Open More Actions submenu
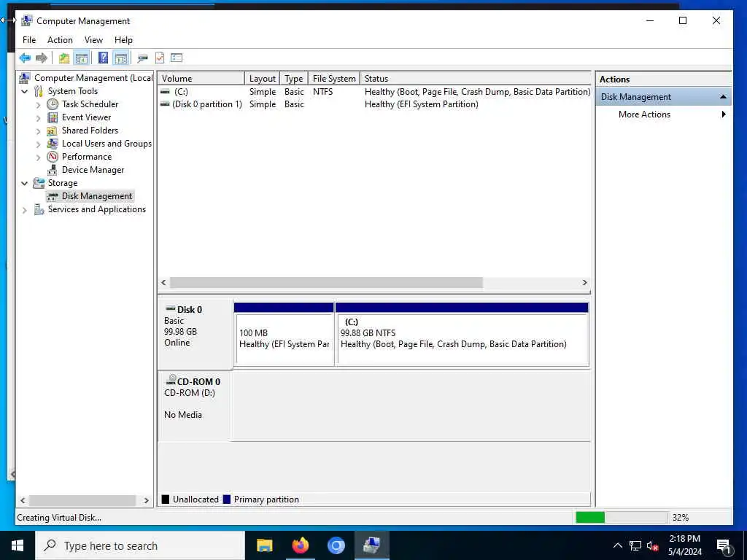This screenshot has height=560, width=747. [x=664, y=114]
